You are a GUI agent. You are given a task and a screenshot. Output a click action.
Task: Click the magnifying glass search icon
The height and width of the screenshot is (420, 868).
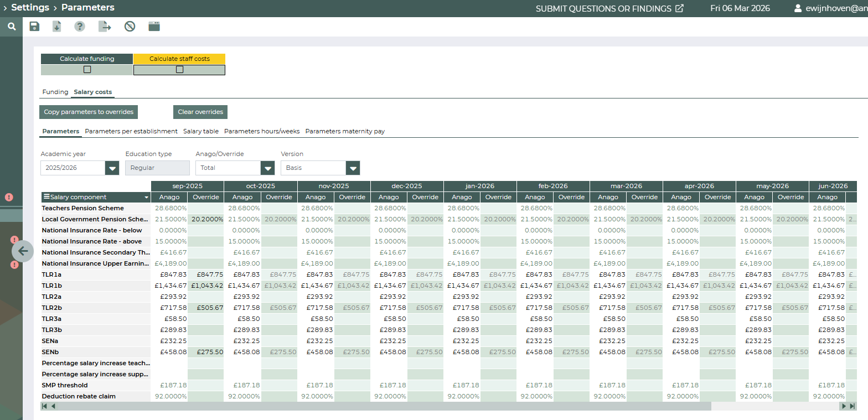12,27
